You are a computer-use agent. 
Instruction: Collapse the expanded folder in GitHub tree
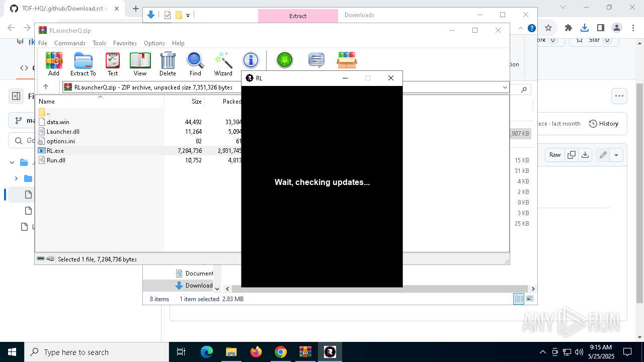13,162
